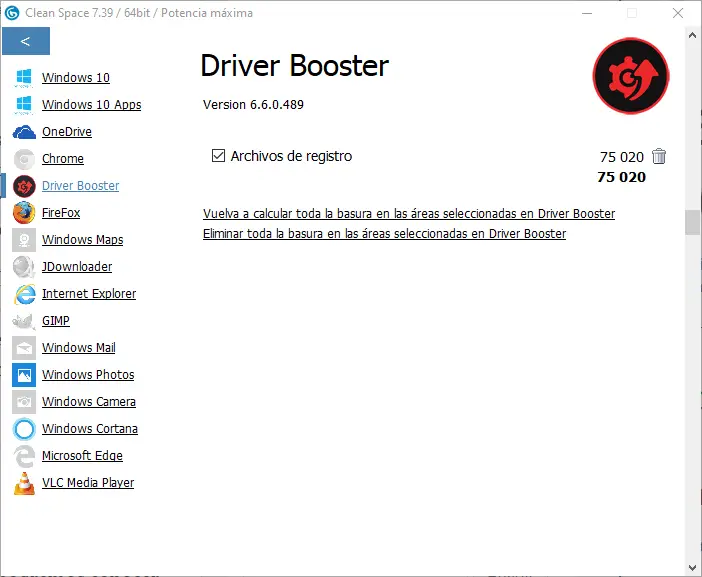Viewport: 702px width, 577px height.
Task: Click the FireFox icon in sidebar
Action: tap(24, 213)
